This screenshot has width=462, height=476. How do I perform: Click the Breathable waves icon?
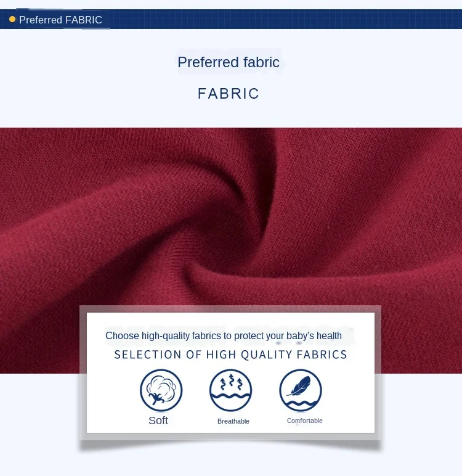point(230,390)
